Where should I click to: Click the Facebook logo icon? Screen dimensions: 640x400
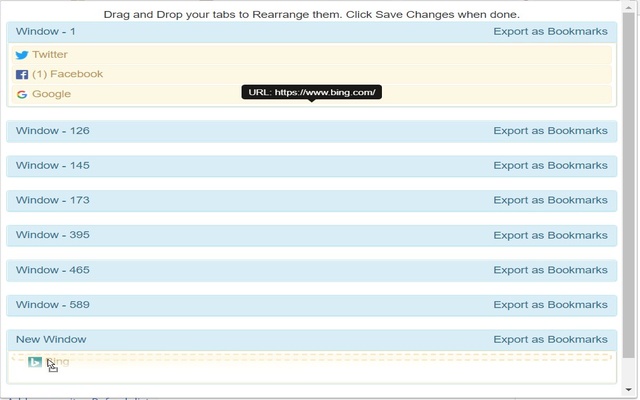[x=22, y=74]
